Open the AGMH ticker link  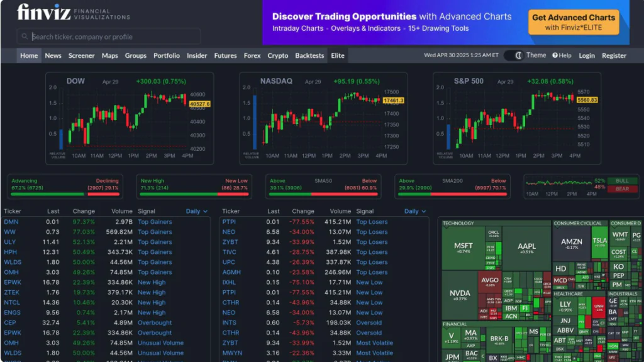coord(231,272)
